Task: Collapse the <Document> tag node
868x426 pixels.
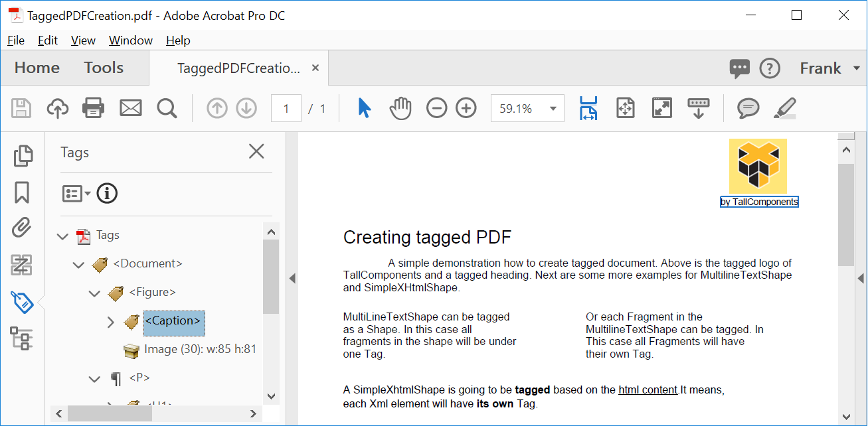Action: tap(79, 265)
